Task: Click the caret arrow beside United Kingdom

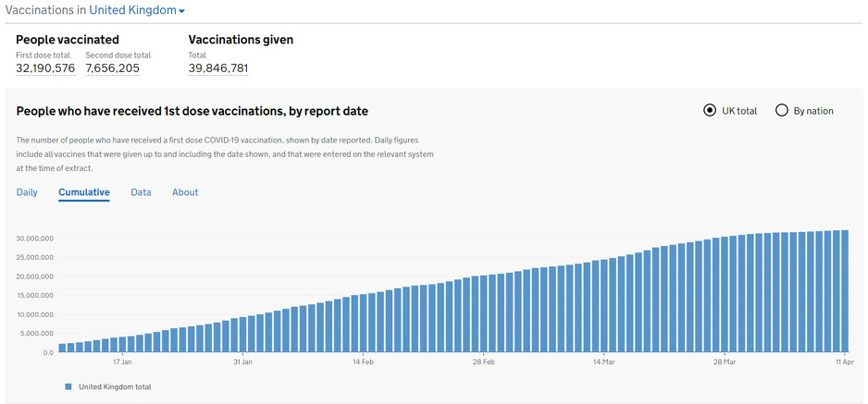Action: [x=181, y=11]
